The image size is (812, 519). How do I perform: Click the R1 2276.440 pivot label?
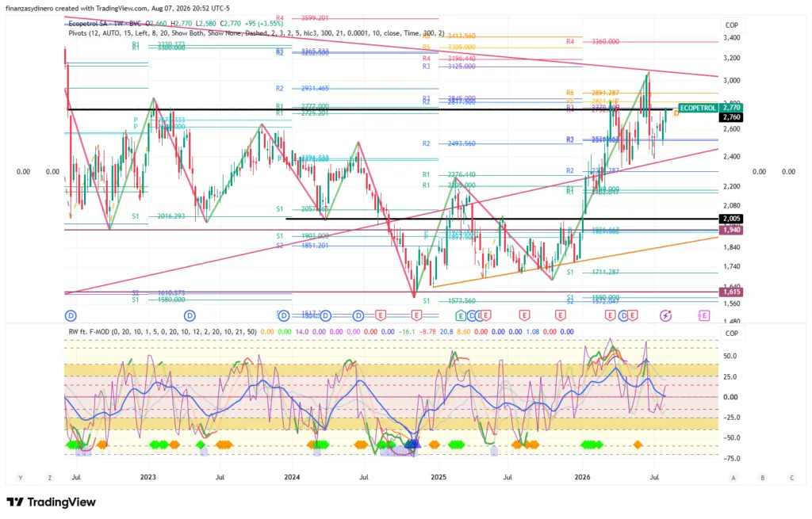point(449,175)
